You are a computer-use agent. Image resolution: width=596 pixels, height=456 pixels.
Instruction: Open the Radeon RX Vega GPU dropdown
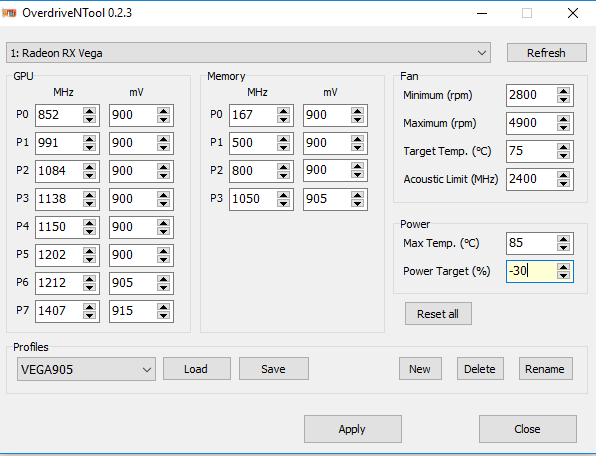coord(248,53)
